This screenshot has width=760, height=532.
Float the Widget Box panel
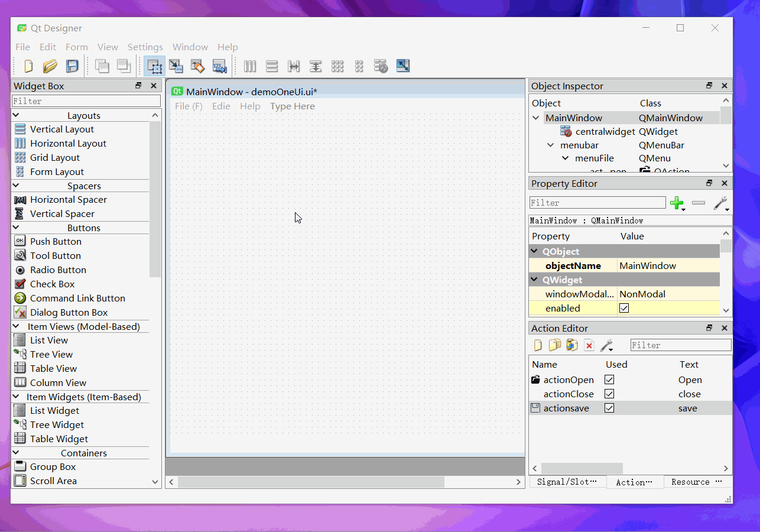tap(138, 86)
